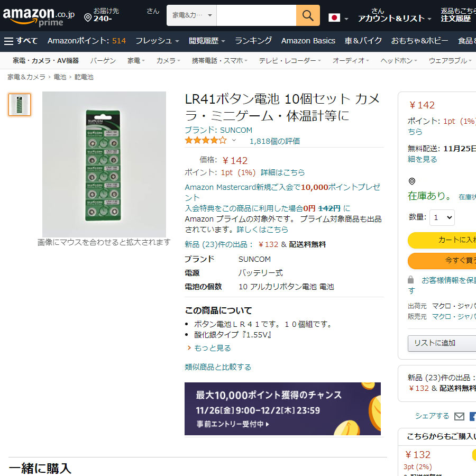Open the hamburger すべて menu
476x476 pixels.
(x=21, y=41)
